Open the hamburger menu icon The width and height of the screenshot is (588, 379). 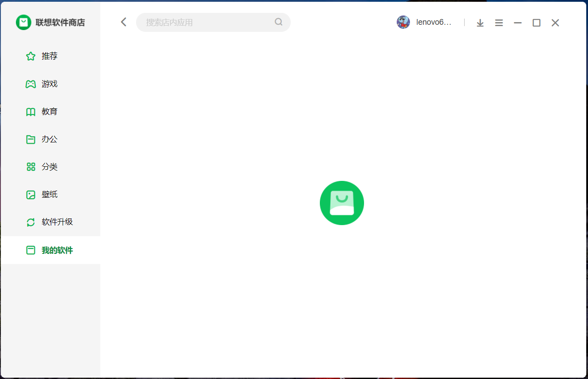click(499, 23)
